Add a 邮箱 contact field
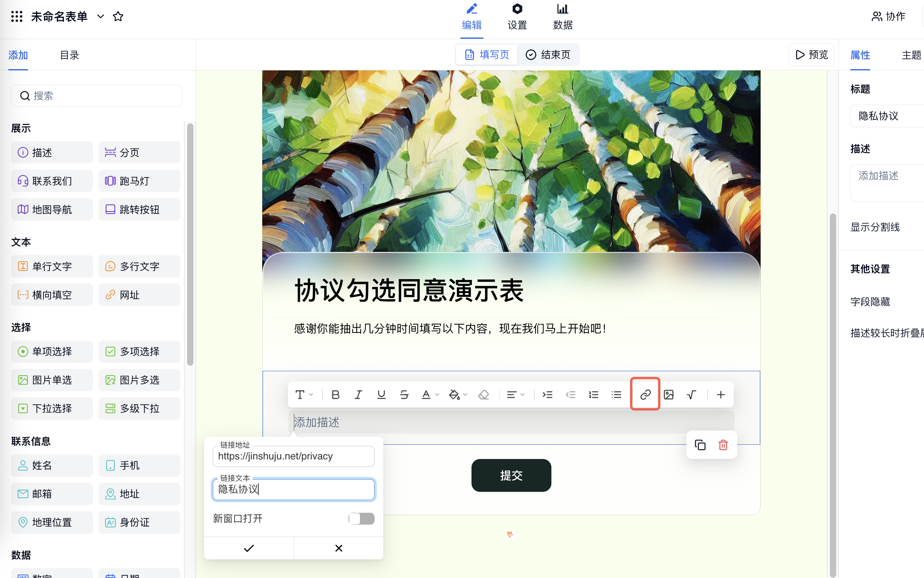The height and width of the screenshot is (578, 924). [52, 494]
